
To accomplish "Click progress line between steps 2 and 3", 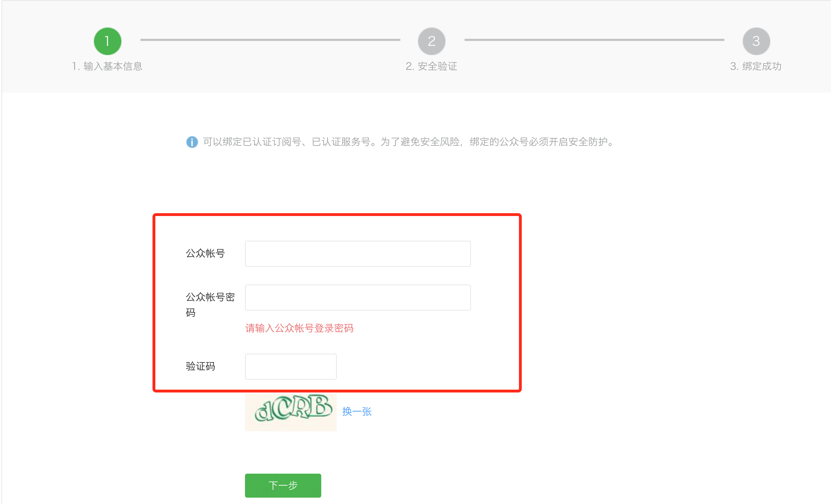I will (594, 40).
